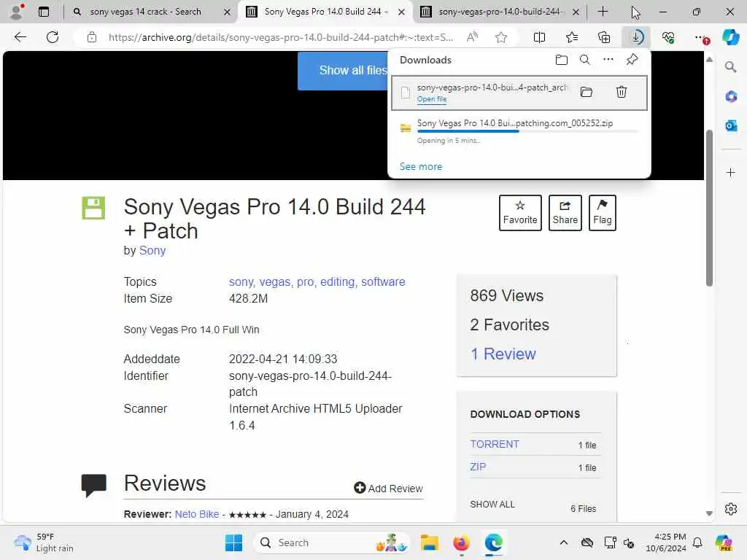Open the Read aloud icon in address bar
747x560 pixels.
(472, 37)
